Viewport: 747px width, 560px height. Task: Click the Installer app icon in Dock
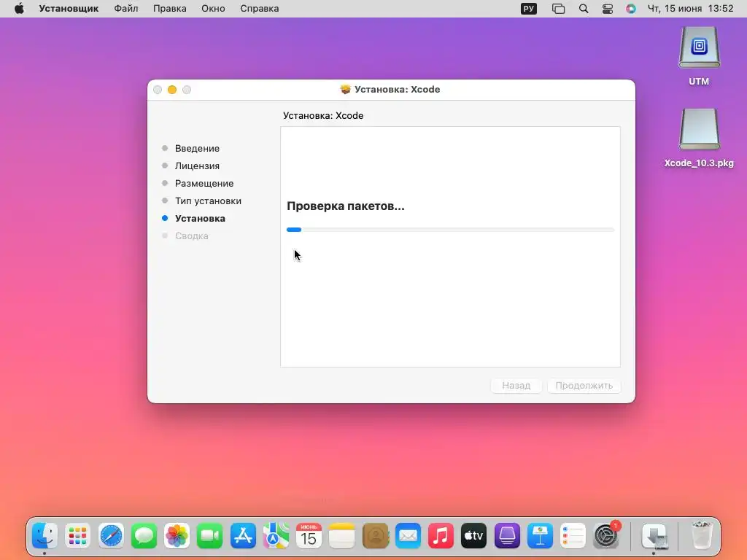[x=654, y=536]
